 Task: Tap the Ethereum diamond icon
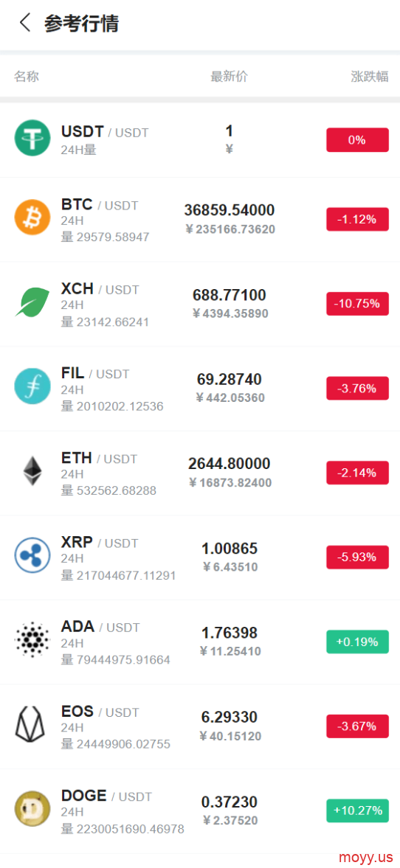(x=32, y=471)
